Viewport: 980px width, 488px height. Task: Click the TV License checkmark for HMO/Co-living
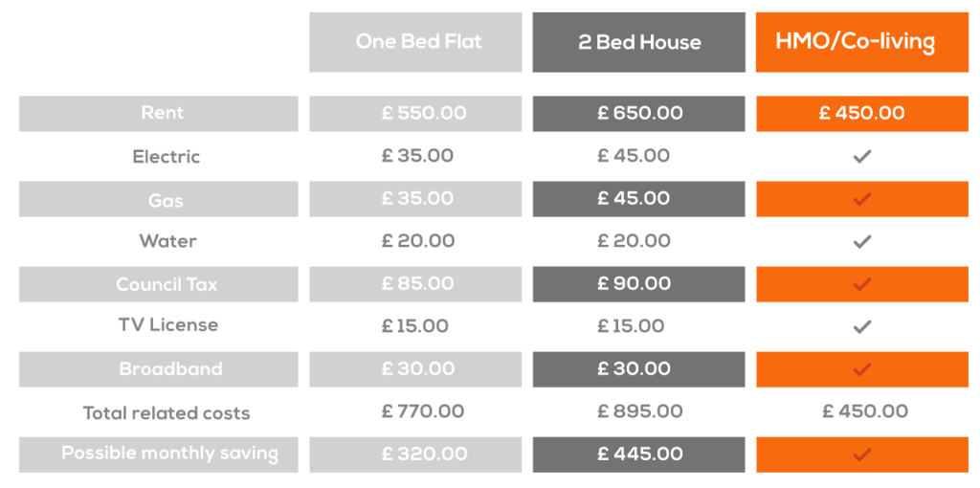862,327
